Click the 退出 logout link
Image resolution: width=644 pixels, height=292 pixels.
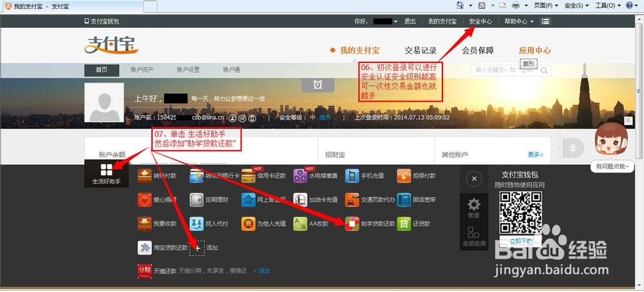point(410,21)
